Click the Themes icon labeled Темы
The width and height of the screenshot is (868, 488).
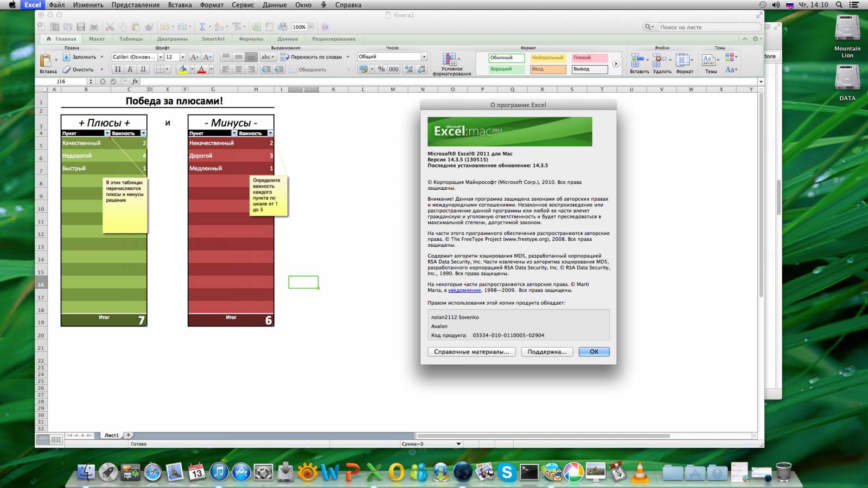coord(708,60)
